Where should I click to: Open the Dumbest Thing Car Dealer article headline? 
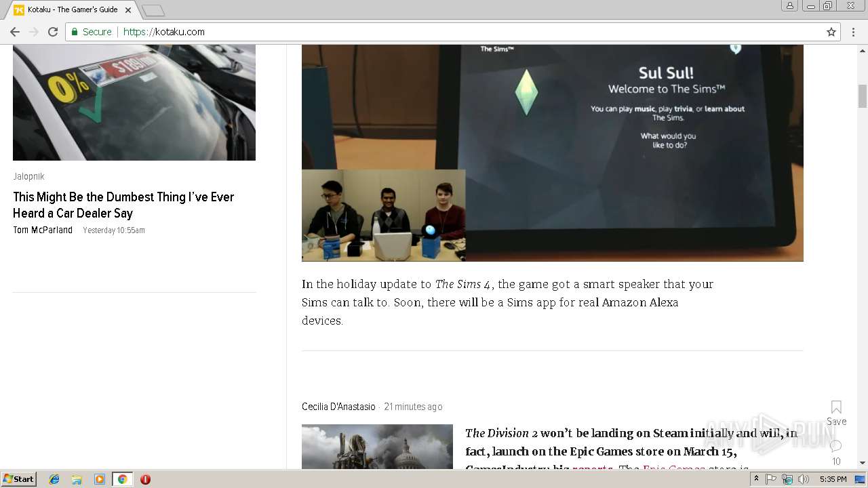[x=123, y=205]
